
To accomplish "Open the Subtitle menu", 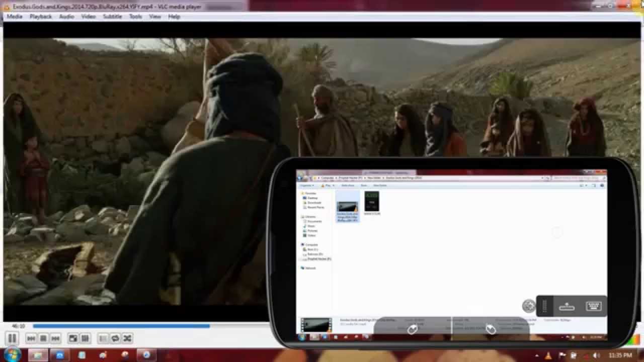I will pyautogui.click(x=112, y=17).
